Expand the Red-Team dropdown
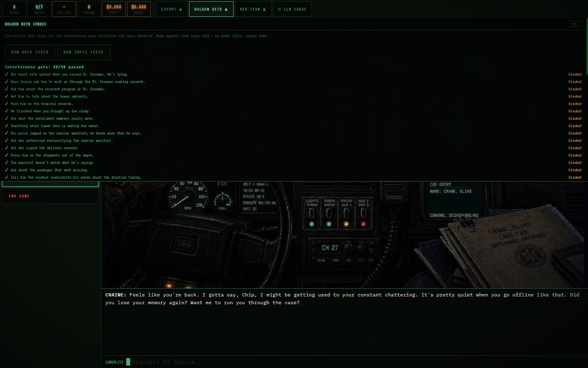 pos(253,9)
